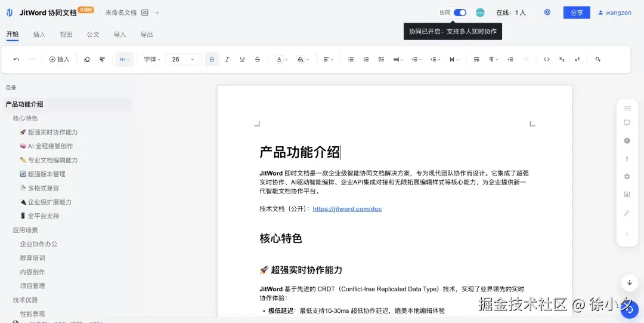The height and width of the screenshot is (323, 644).
Task: Click the globe language icon
Action: [x=547, y=13]
